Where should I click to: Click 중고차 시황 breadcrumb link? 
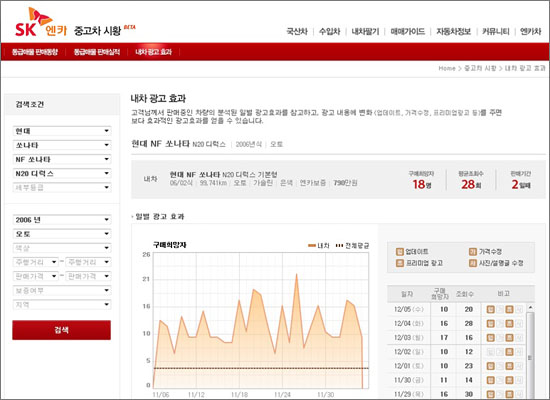click(x=480, y=68)
